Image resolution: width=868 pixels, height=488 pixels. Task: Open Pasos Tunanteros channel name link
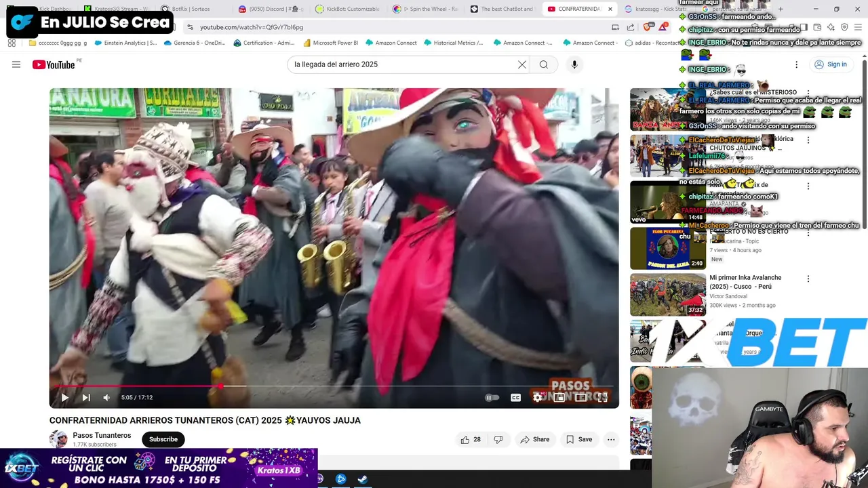pos(102,435)
